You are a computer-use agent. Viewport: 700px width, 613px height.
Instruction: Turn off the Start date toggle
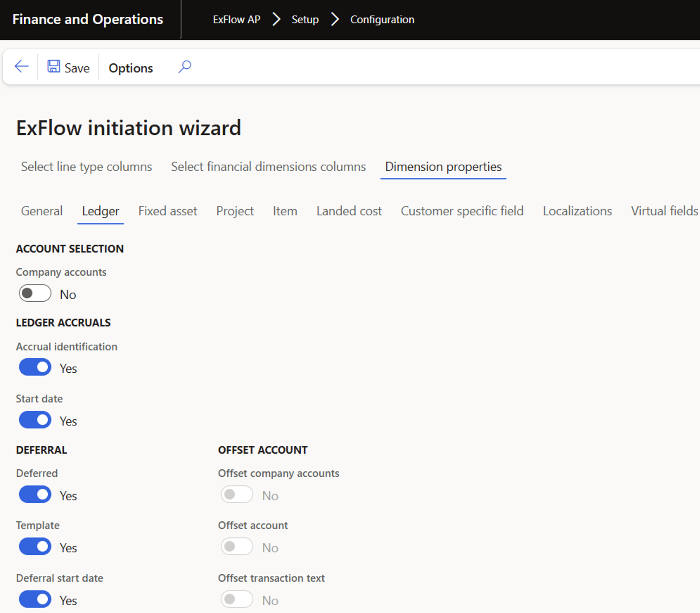[35, 420]
